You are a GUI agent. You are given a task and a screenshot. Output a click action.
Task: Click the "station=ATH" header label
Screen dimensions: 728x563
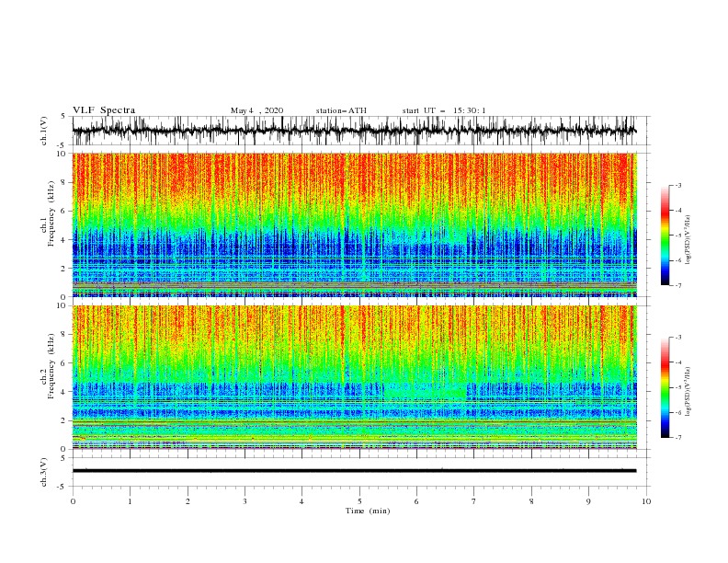pos(341,110)
